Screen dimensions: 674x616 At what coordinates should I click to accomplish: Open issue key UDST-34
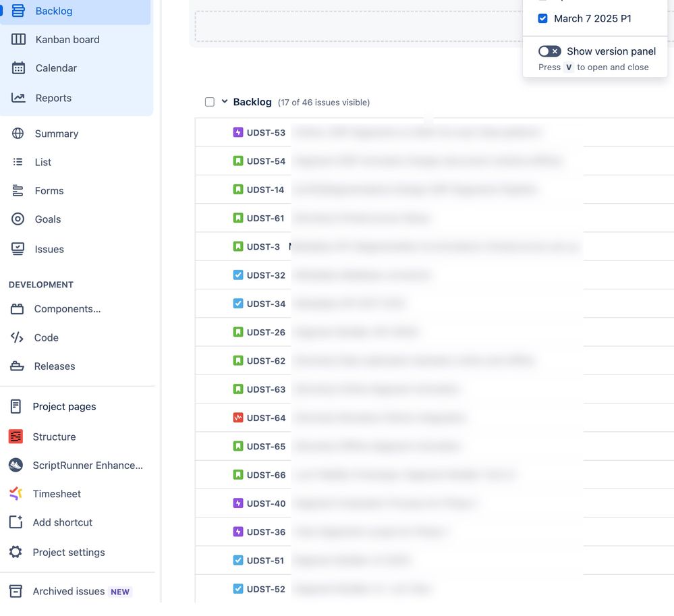[x=266, y=304]
